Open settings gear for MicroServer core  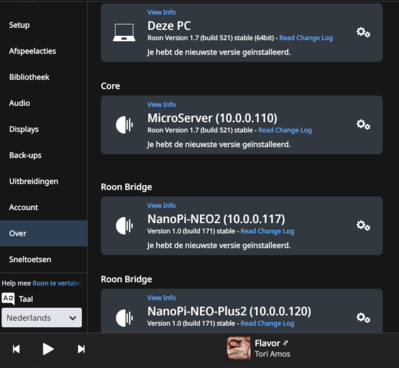[363, 125]
